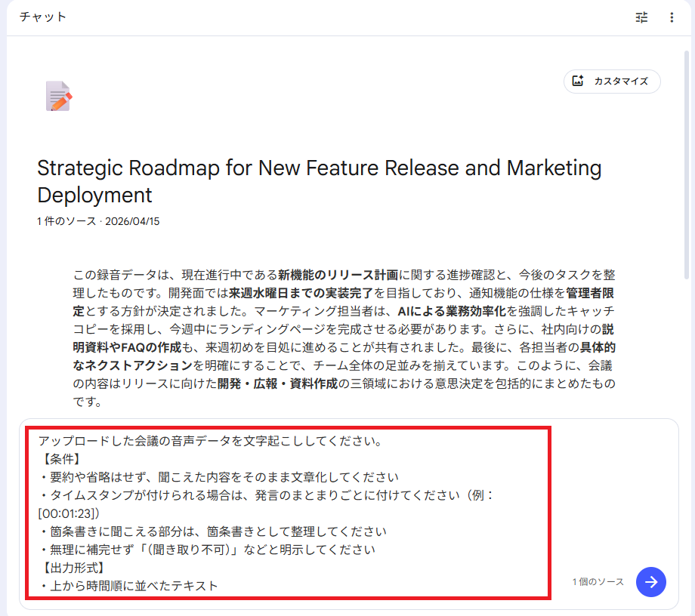Click bold text 開発・広報・資料作成
Viewport: 695px width, 616px height.
click(x=277, y=383)
